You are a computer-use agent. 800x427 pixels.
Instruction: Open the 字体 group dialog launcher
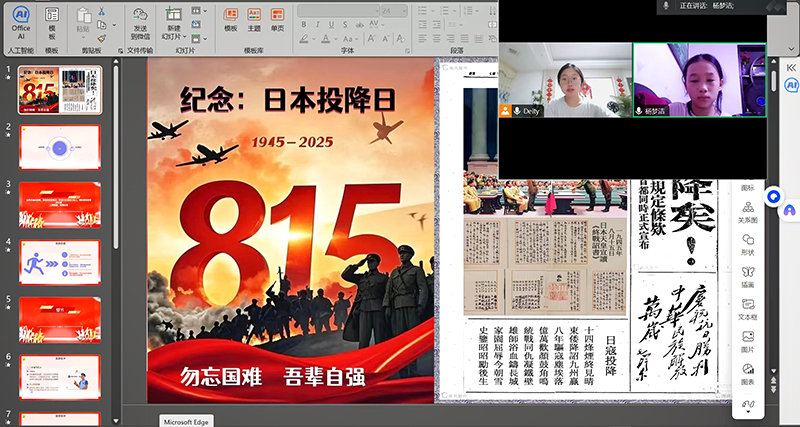click(407, 51)
